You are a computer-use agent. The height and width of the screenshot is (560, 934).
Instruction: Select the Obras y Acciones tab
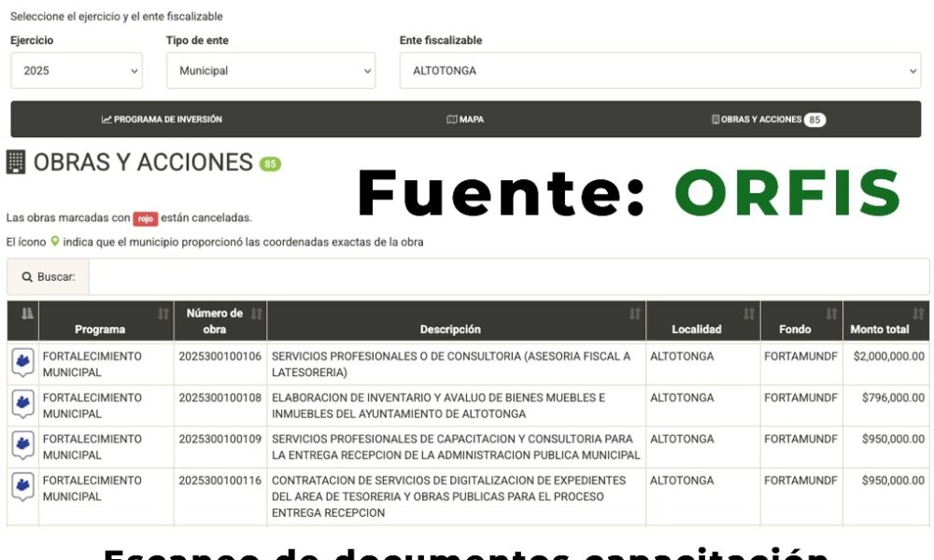tap(768, 119)
